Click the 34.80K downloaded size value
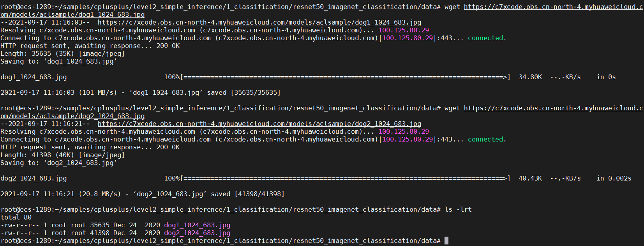Screen dimensions: 644x246 pyautogui.click(x=530, y=77)
